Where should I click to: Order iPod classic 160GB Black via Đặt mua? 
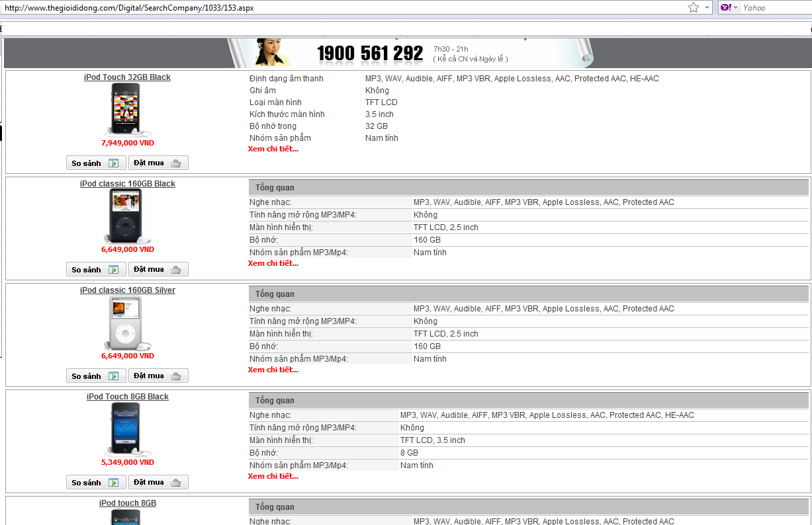158,269
